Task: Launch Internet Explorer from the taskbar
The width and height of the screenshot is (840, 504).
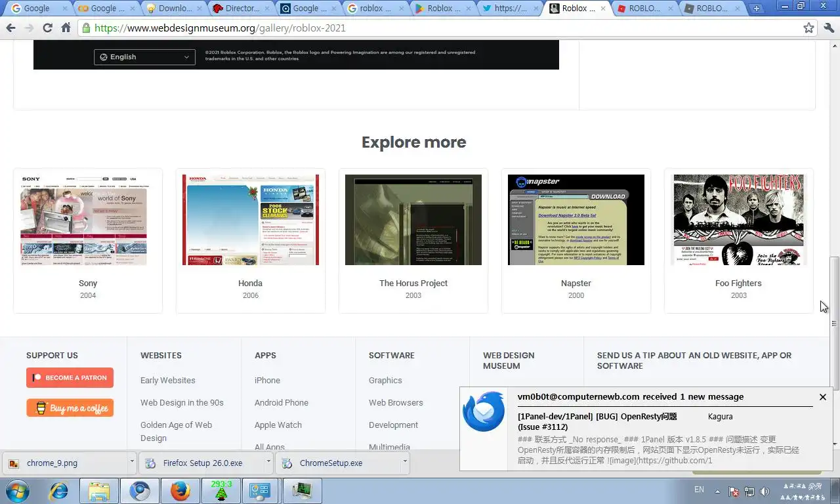Action: pyautogui.click(x=59, y=491)
